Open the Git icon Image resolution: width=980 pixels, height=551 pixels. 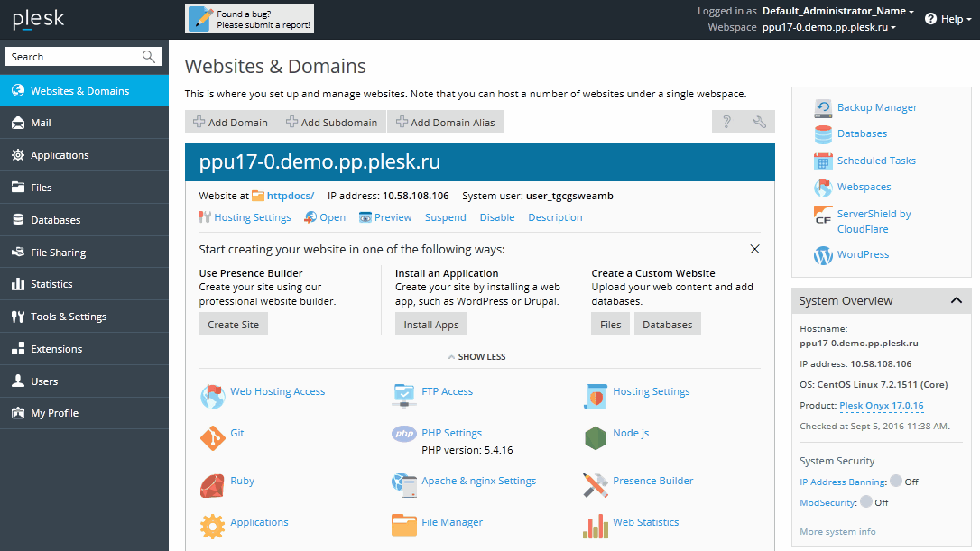[x=212, y=438]
